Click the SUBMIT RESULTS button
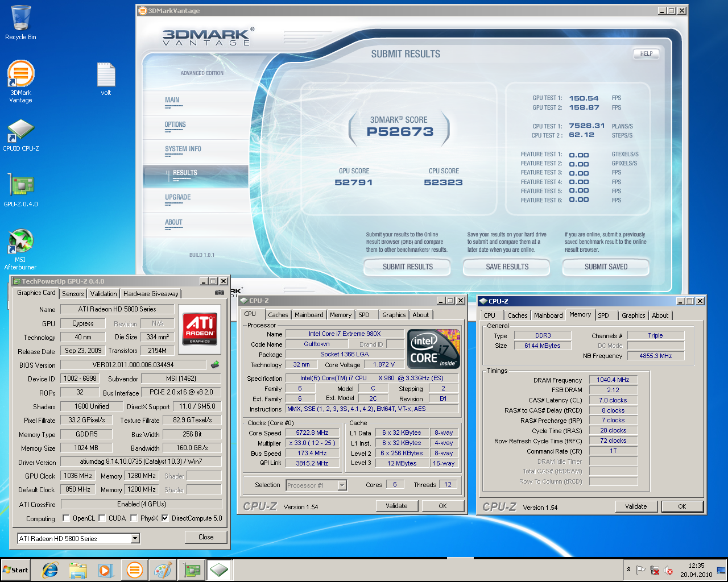Viewport: 728px width, 582px height. [x=407, y=267]
